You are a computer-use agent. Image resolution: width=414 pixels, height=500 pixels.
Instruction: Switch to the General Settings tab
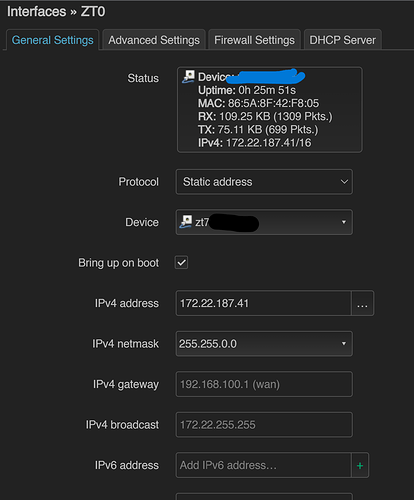[x=52, y=40]
